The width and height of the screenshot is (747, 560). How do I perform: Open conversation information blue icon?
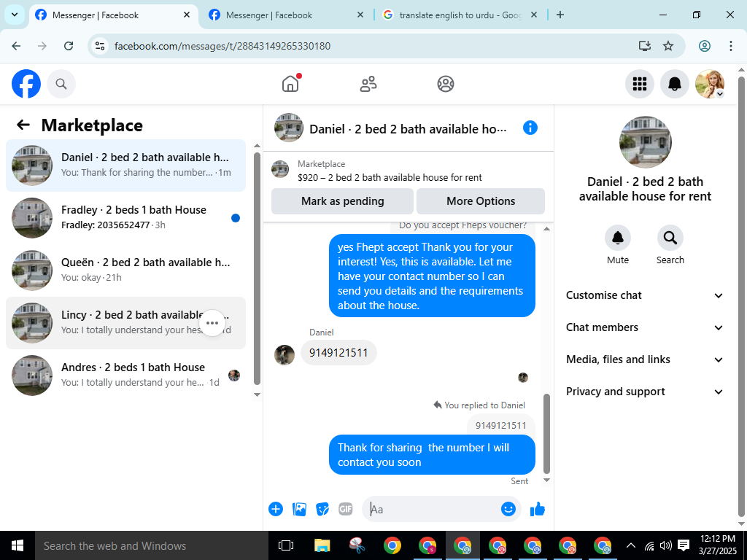click(x=530, y=128)
